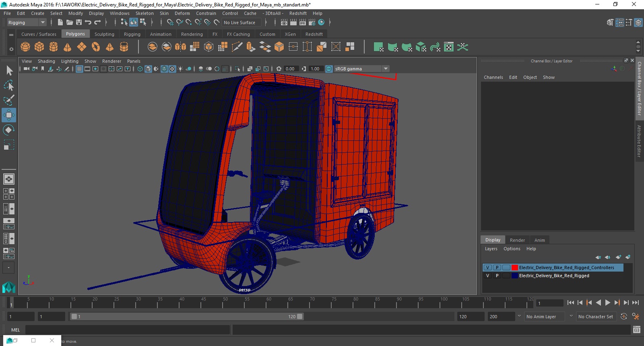This screenshot has height=346, width=644.
Task: Expand the Attribute Editor side tab
Action: coord(639,141)
